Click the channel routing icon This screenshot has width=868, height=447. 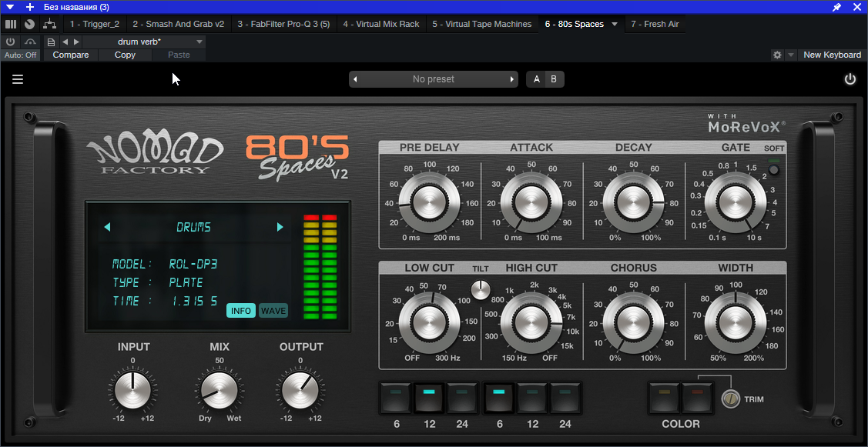[49, 24]
